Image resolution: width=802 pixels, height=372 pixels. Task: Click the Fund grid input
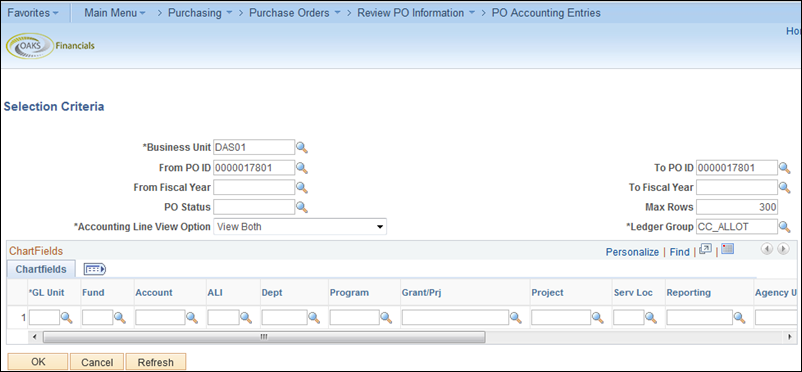[x=98, y=318]
